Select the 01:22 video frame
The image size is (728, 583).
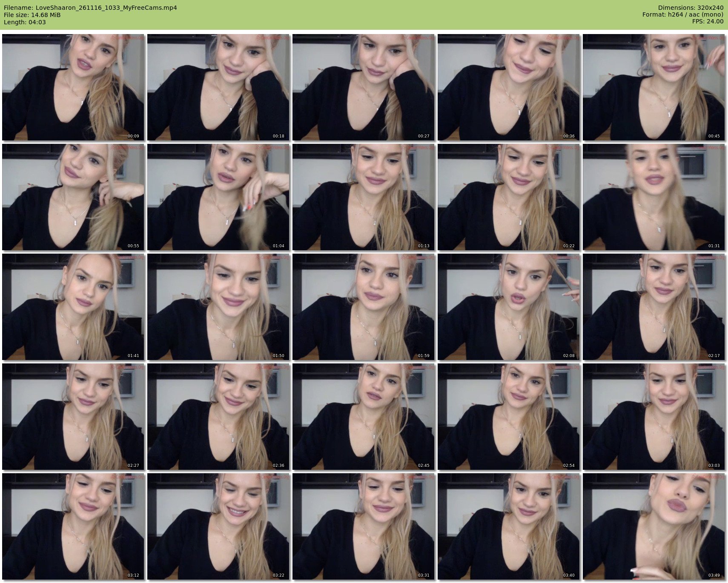click(x=509, y=197)
